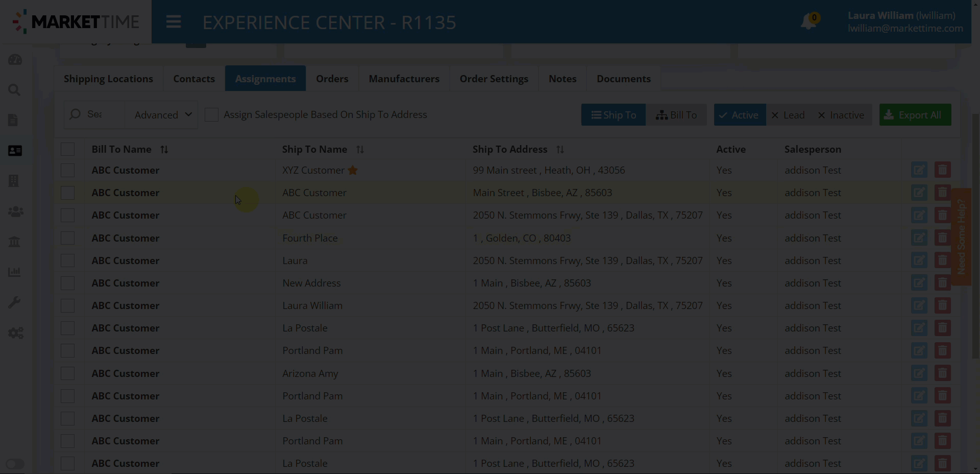Click the magnifier search sidebar icon

click(14, 90)
